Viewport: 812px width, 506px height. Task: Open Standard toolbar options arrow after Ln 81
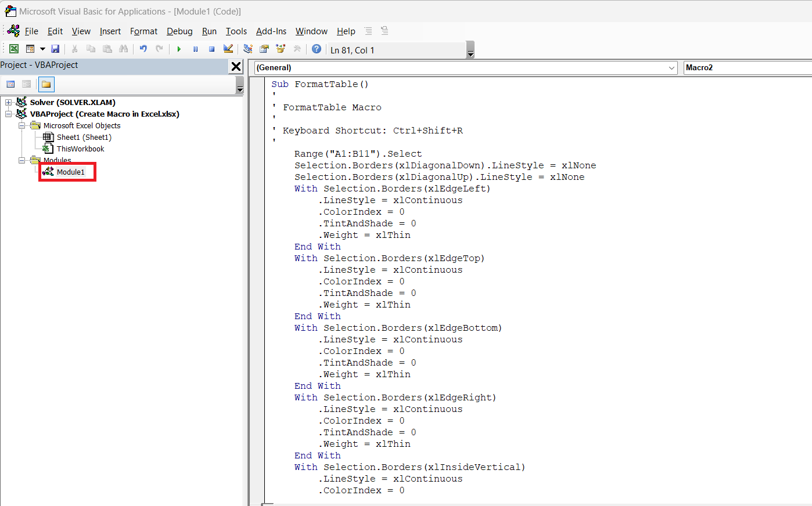coord(470,50)
